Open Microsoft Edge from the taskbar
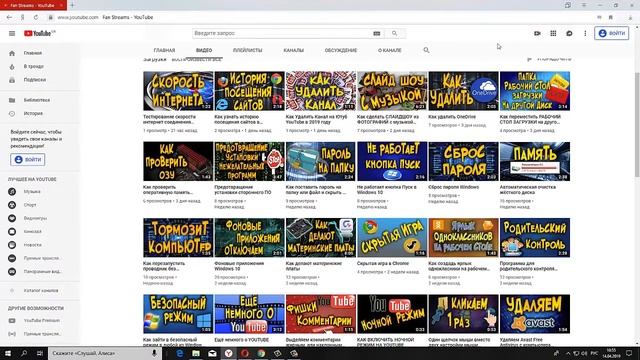 [180, 353]
